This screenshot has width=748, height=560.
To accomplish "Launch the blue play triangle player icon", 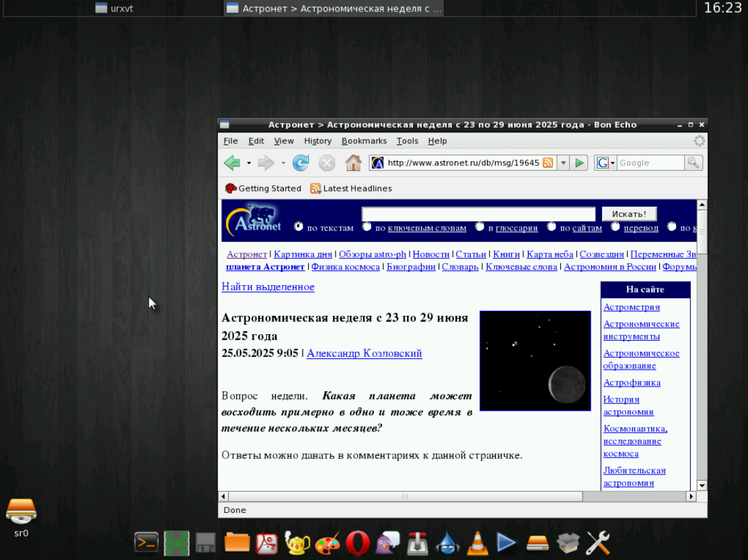I will pos(506,543).
